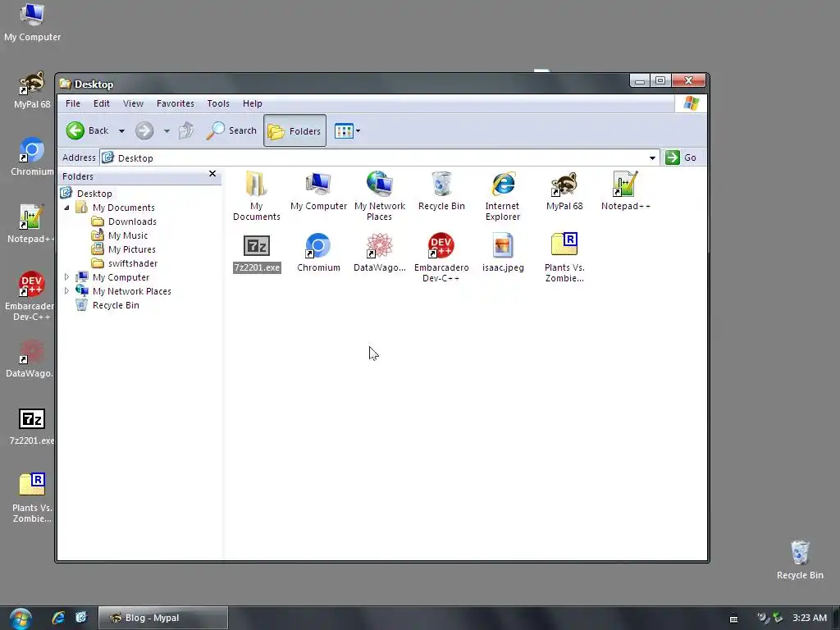This screenshot has height=630, width=840.
Task: Click the keyboard icon in system tray
Action: pos(733,619)
